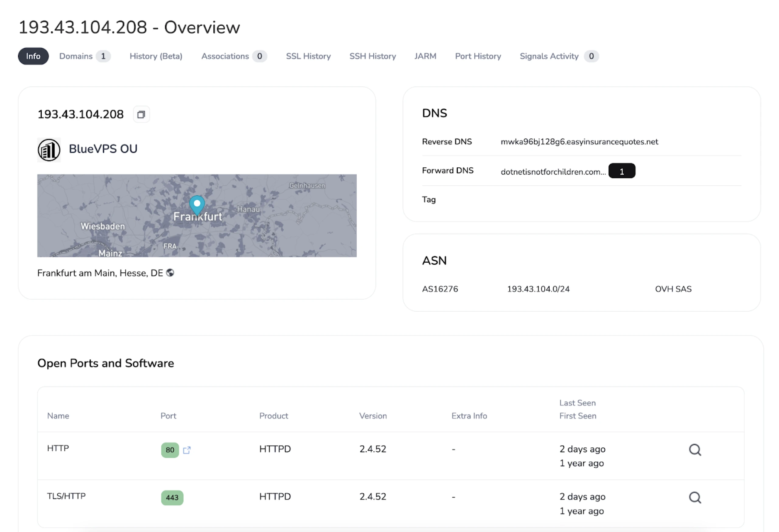
Task: View the Signals Activity tab
Action: (559, 56)
